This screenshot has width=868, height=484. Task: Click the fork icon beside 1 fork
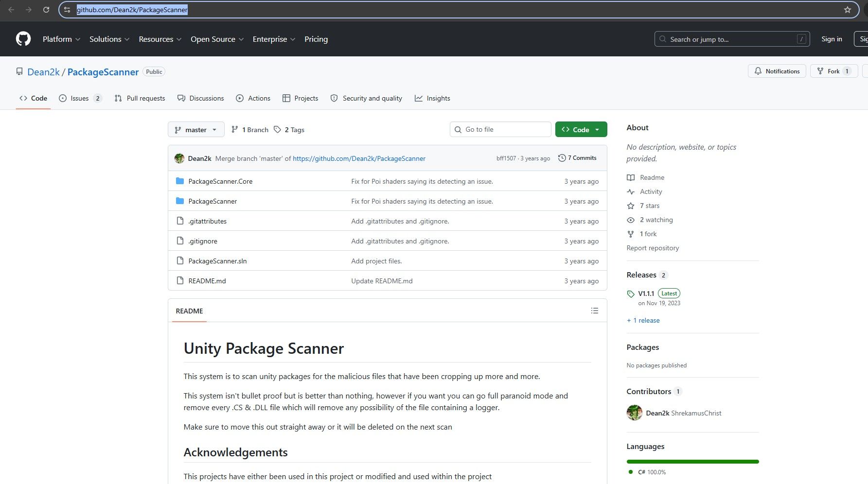[631, 234]
